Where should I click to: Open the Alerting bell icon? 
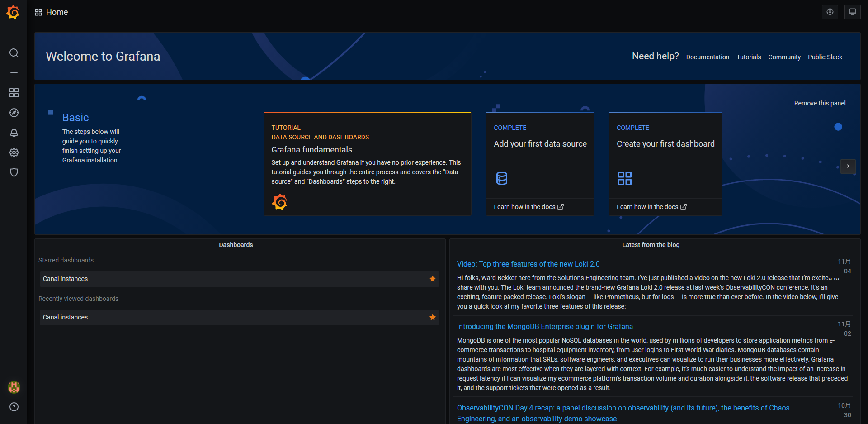[x=14, y=133]
